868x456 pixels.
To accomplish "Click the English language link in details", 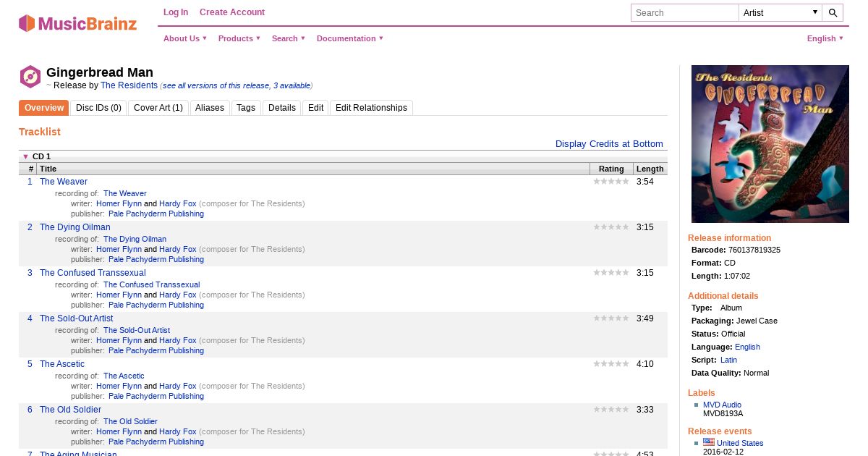I will click(x=747, y=347).
